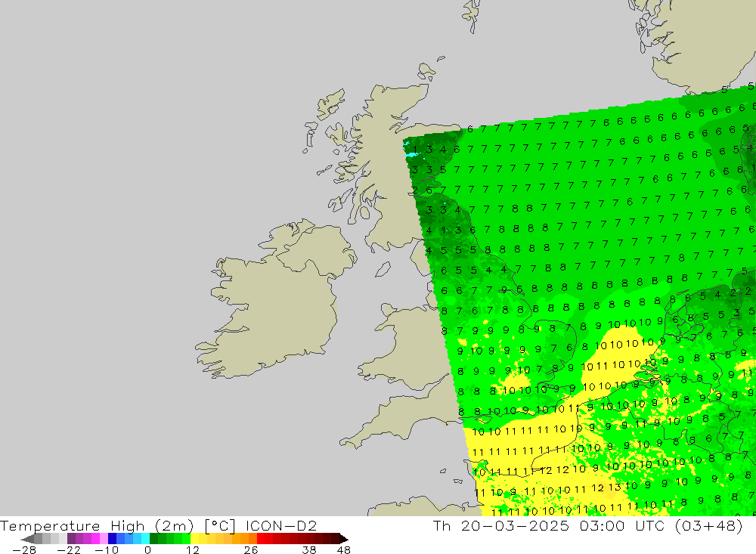
Task: Click the '(03+48)' forecast offset text
Action: [708, 525]
